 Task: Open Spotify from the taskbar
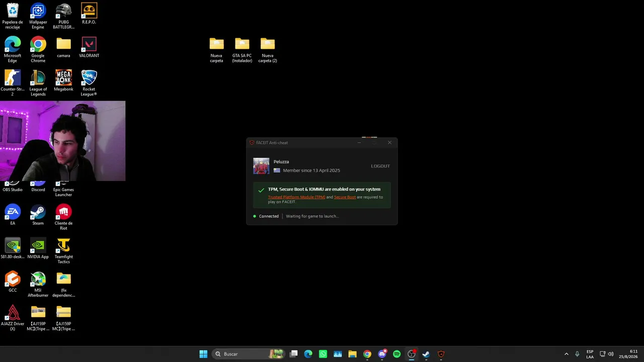click(396, 354)
